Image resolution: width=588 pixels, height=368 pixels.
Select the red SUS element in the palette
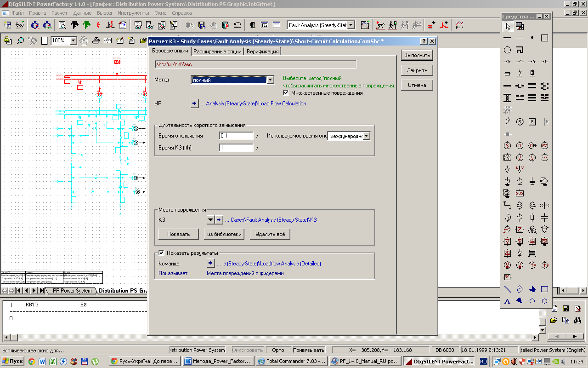pos(520,193)
